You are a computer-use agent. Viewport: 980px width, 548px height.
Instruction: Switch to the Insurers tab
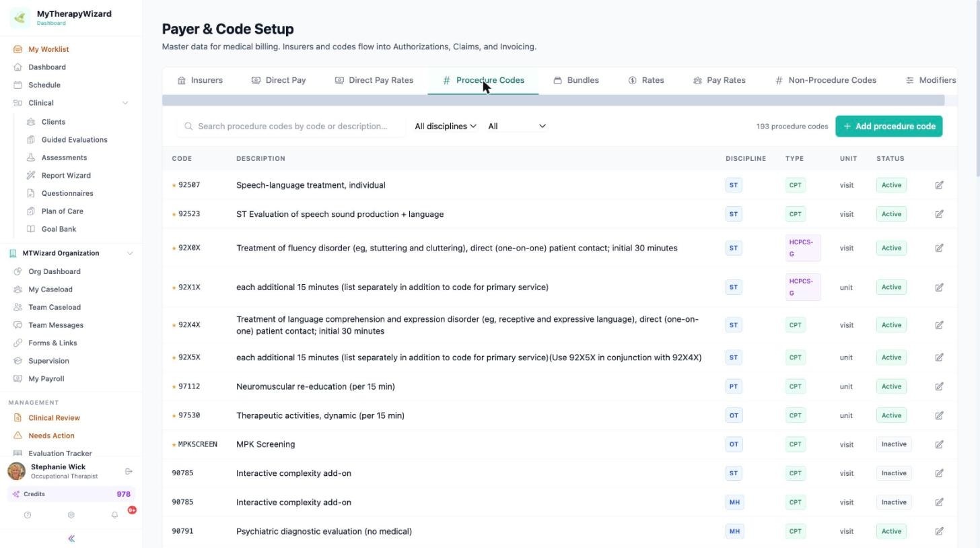[200, 80]
